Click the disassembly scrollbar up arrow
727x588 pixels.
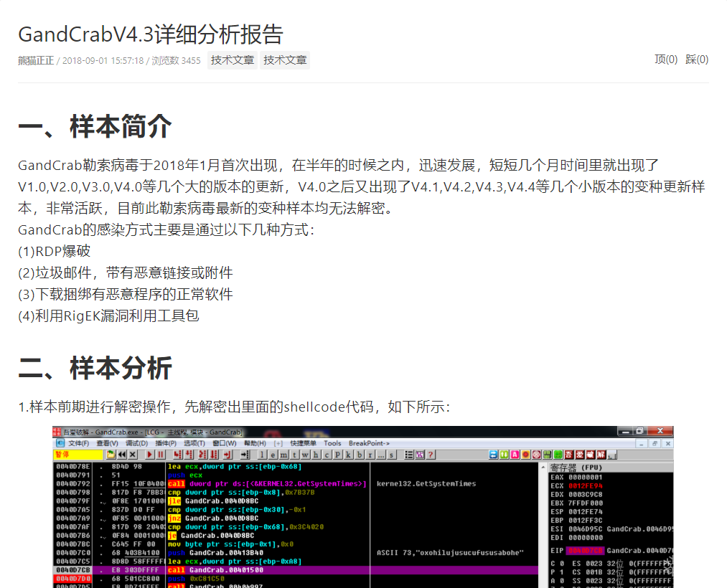pyautogui.click(x=543, y=467)
